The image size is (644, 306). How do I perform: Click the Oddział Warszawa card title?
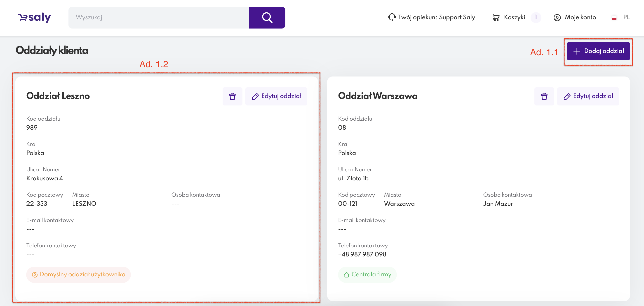378,96
